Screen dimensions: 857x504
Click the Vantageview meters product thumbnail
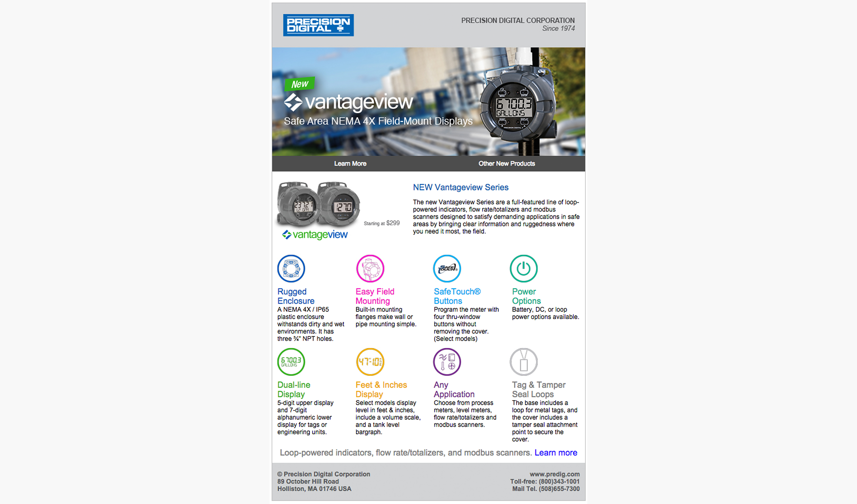pos(318,205)
